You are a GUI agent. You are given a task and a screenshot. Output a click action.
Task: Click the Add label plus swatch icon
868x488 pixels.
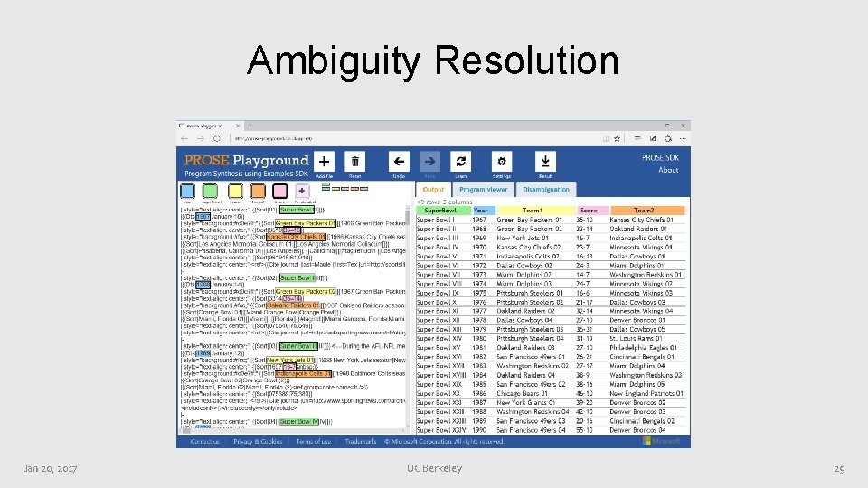pos(302,191)
